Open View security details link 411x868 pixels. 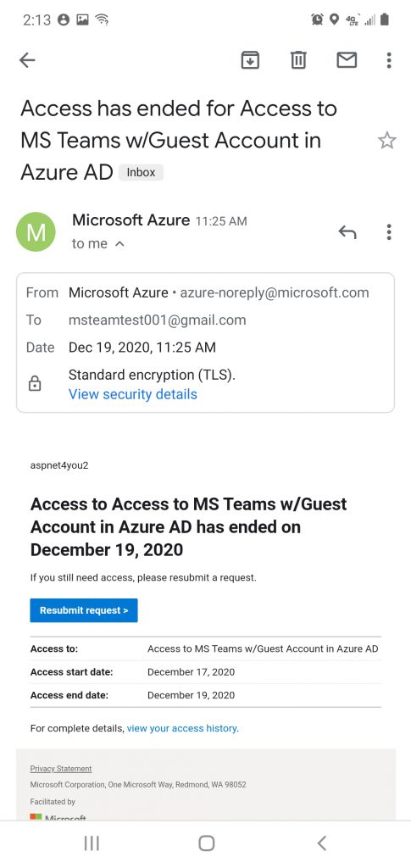point(133,394)
